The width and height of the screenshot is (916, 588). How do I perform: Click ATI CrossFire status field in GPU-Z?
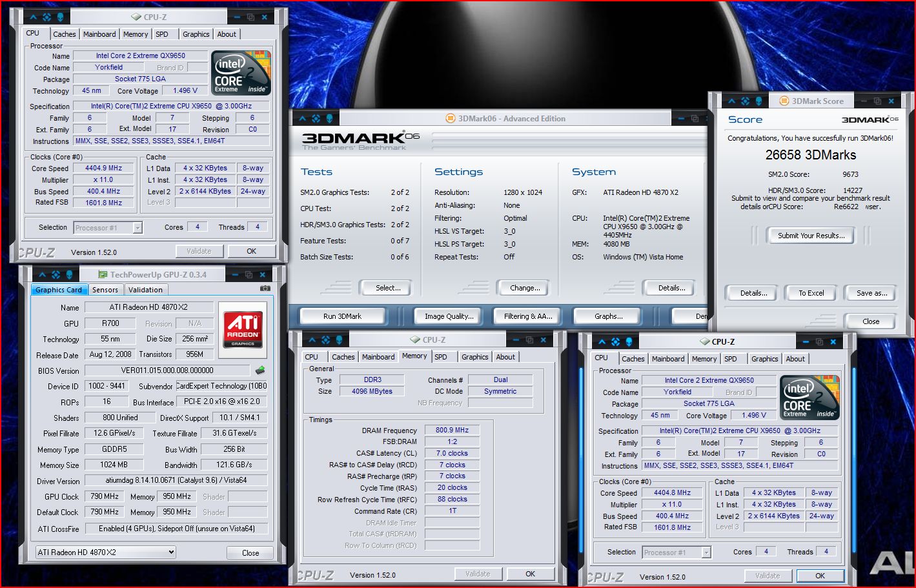pos(176,529)
